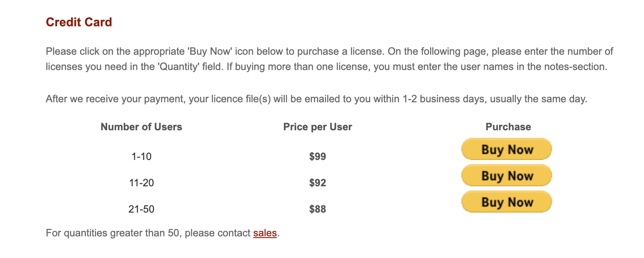Click Buy Now for 1-10 users
644x258 pixels.
click(x=507, y=149)
